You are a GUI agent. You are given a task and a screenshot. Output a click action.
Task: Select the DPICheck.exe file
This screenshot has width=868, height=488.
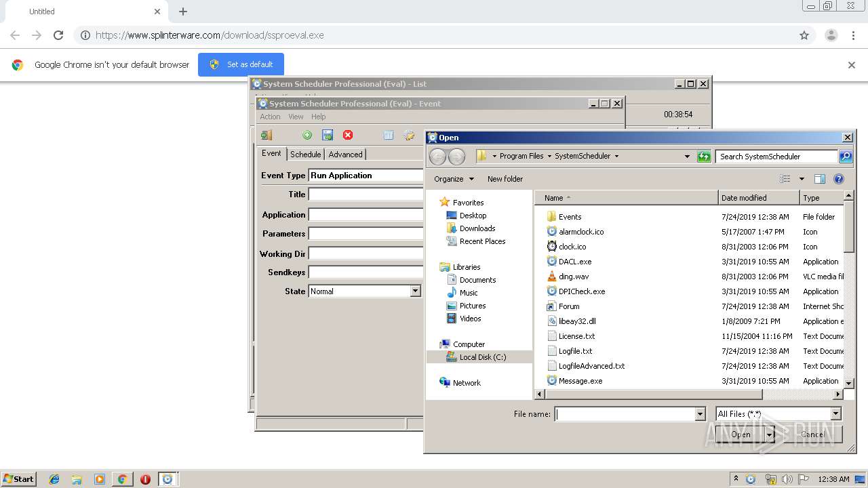[x=582, y=291]
